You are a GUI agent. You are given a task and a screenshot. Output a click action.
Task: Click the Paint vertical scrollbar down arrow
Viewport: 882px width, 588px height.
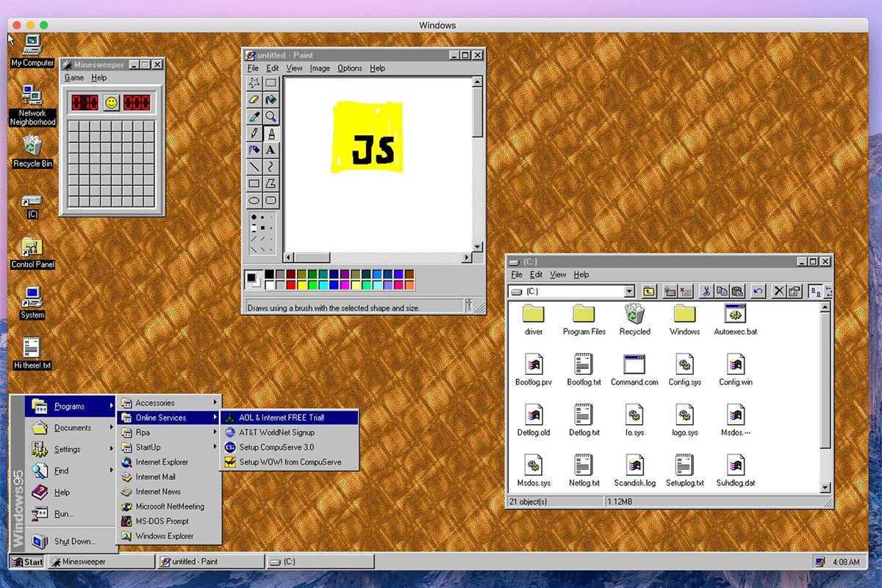(478, 247)
